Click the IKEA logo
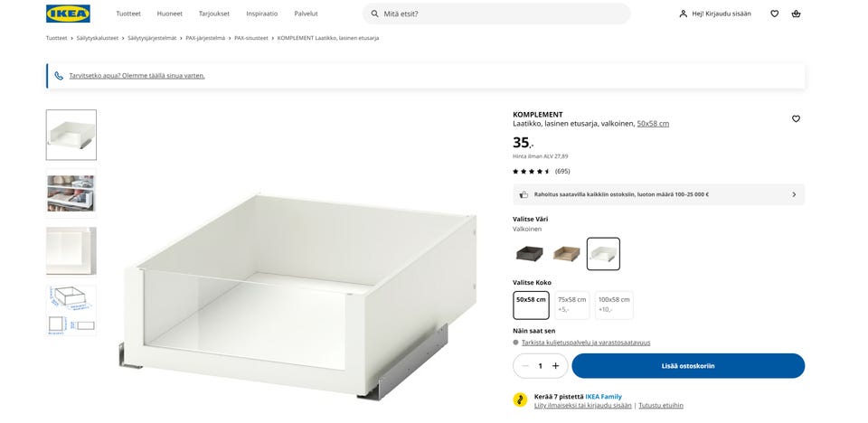This screenshot has width=868, height=423. click(x=68, y=14)
